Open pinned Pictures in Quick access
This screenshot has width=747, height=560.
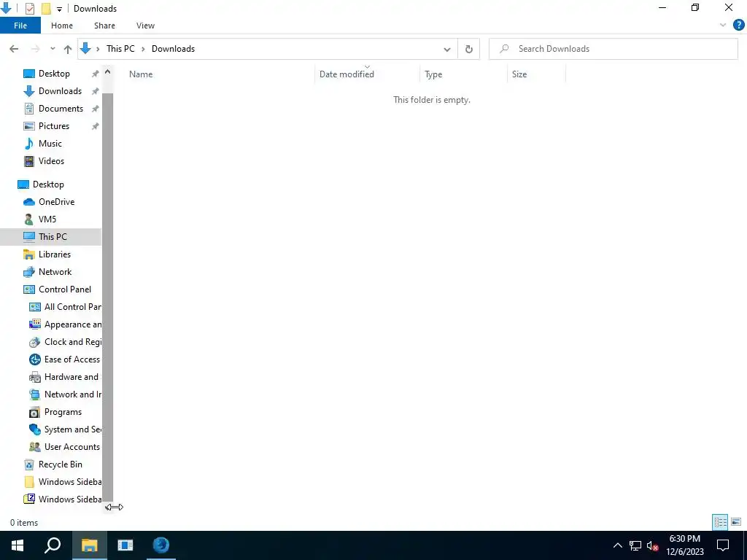pyautogui.click(x=54, y=125)
